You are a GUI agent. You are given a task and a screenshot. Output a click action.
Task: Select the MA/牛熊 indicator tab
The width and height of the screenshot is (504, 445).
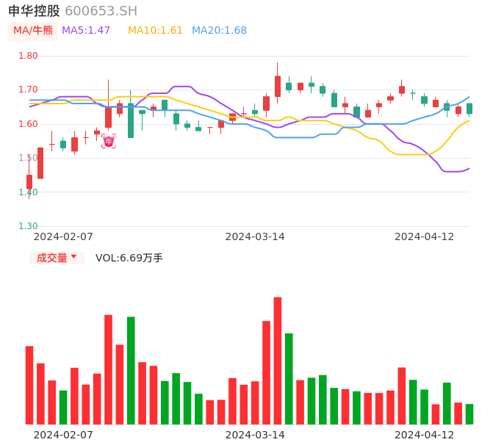pos(33,31)
